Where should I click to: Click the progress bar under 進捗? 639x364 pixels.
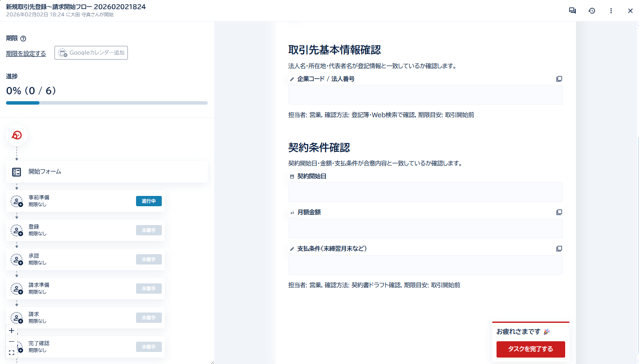tap(107, 103)
